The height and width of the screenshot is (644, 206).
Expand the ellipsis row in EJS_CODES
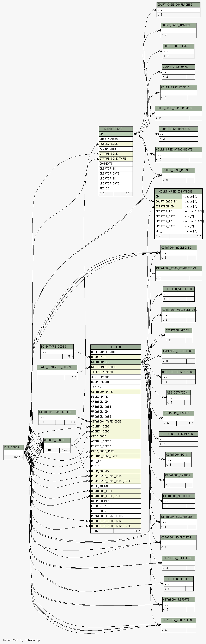tap(13, 453)
